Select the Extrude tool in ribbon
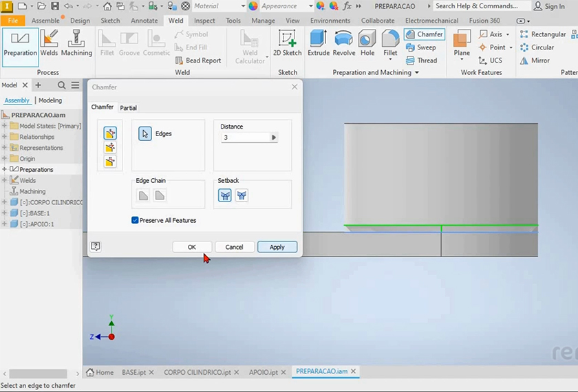Image resolution: width=578 pixels, height=392 pixels. (x=319, y=43)
